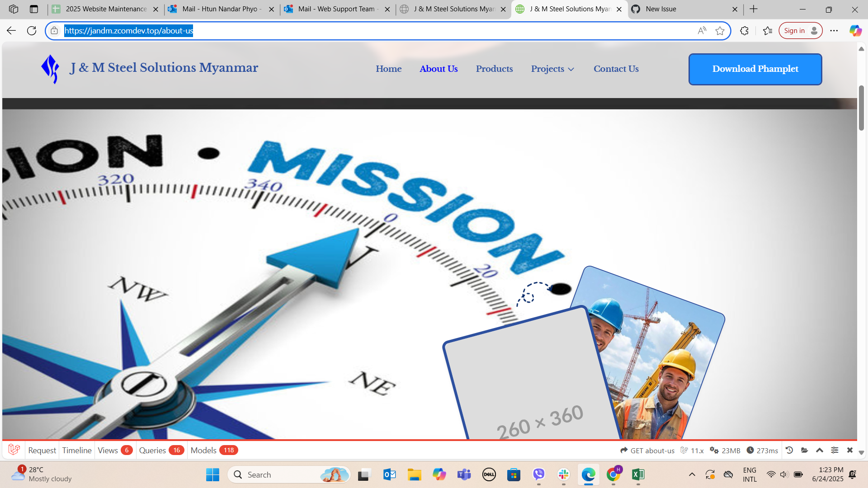Viewport: 868px width, 488px height.
Task: Open debugbar request history icon
Action: (789, 450)
